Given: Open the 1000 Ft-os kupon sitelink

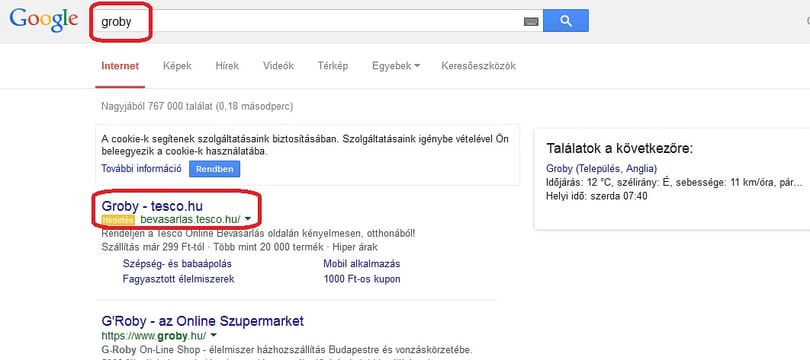Looking at the screenshot, I should coord(362,279).
